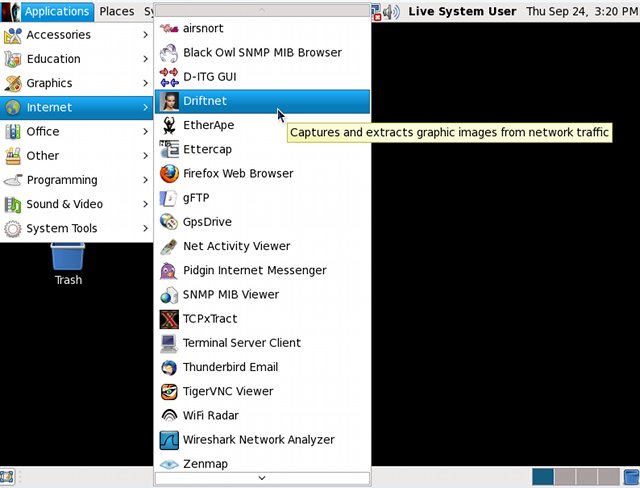Click the EtherApe monkey icon

click(169, 125)
